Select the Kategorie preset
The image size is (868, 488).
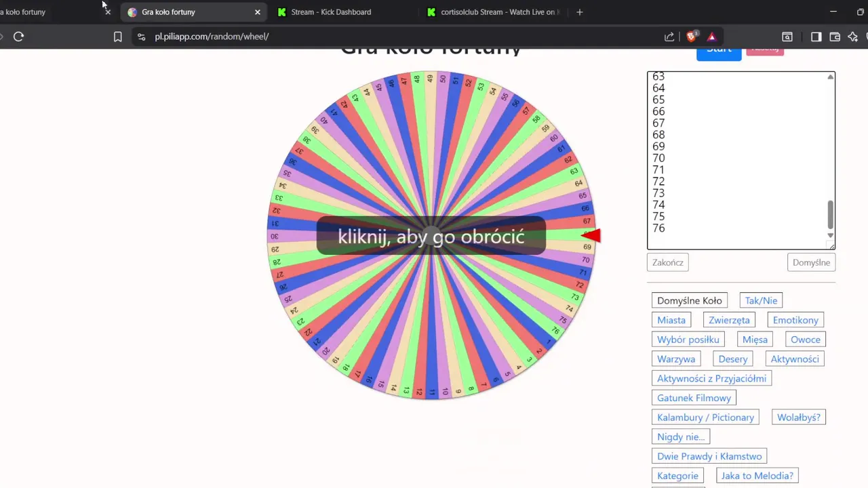[x=677, y=476]
